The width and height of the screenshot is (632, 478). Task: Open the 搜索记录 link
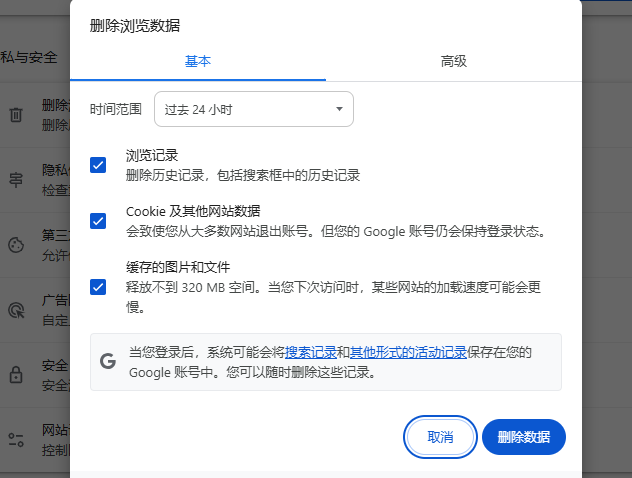click(310, 352)
